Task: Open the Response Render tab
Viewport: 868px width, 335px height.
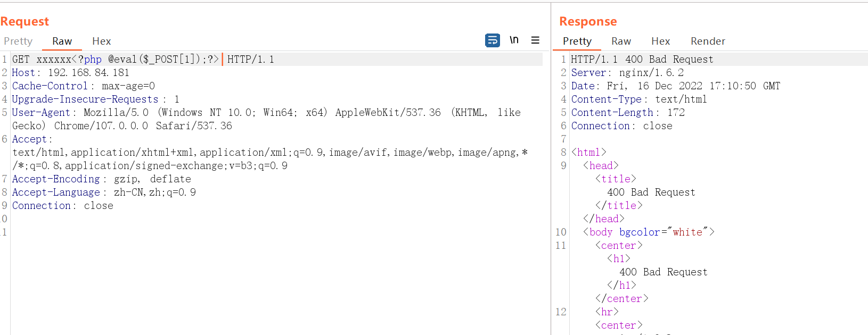Action: (x=708, y=41)
